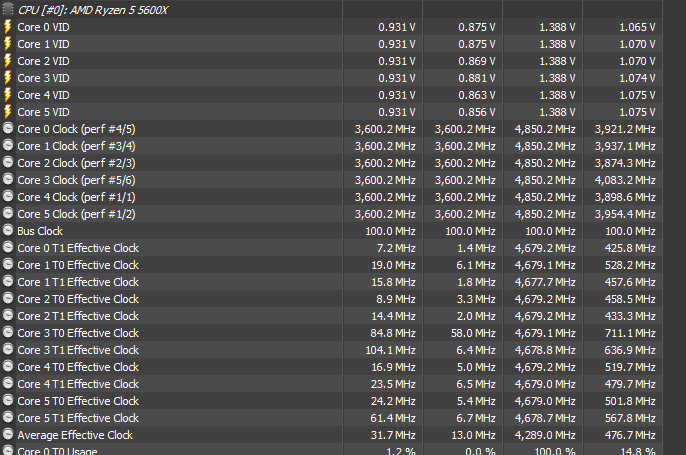Click clock icon for Core 3 Clock (perf #5/6)
Image resolution: width=686 pixels, height=455 pixels.
(8, 179)
